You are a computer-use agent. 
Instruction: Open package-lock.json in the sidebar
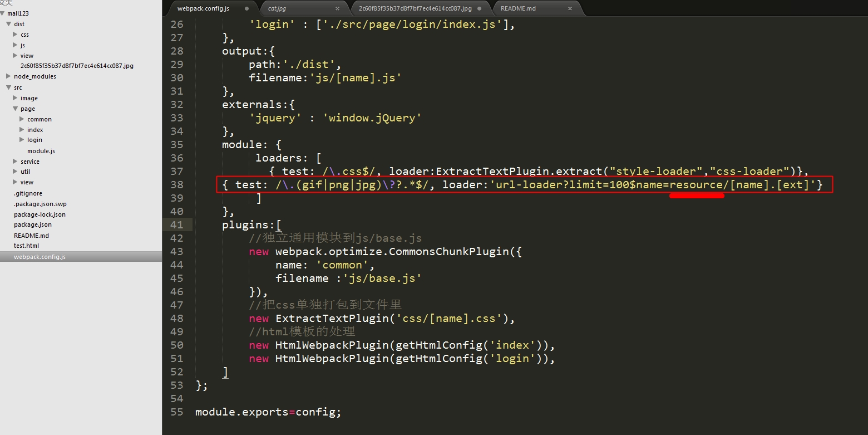click(x=40, y=214)
